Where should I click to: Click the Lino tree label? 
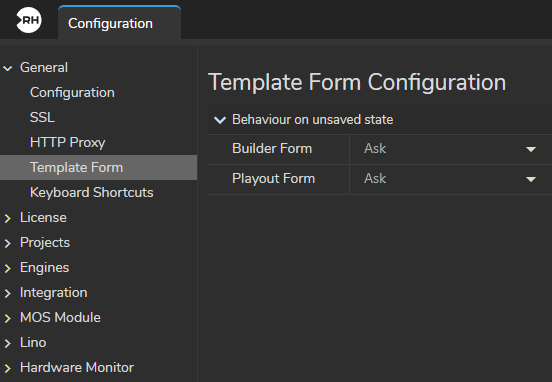(33, 343)
